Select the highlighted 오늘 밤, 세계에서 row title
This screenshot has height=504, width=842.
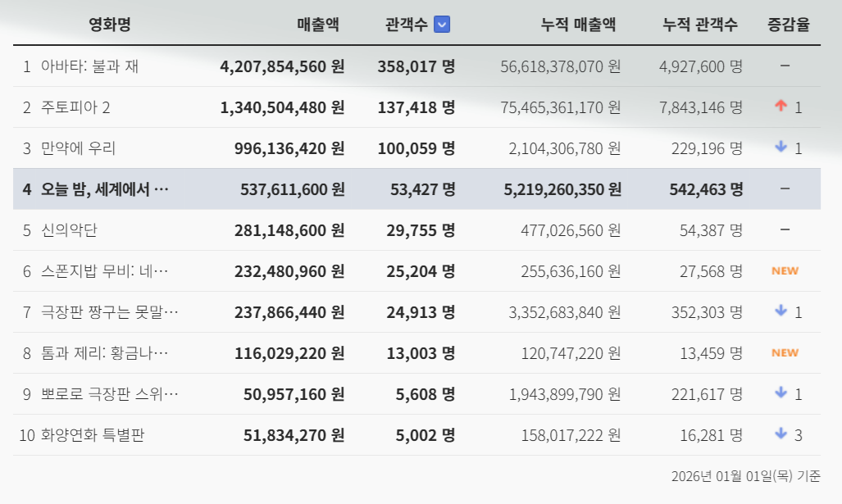coord(105,189)
